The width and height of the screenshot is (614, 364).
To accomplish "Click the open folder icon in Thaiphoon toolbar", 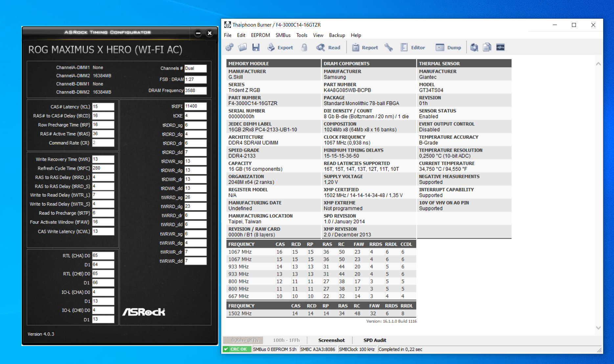I will [242, 48].
